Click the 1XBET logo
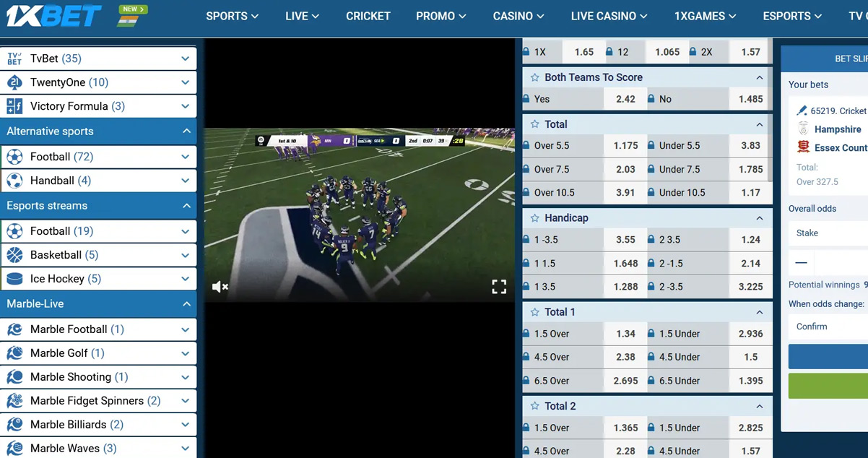The width and height of the screenshot is (868, 458). (55, 16)
